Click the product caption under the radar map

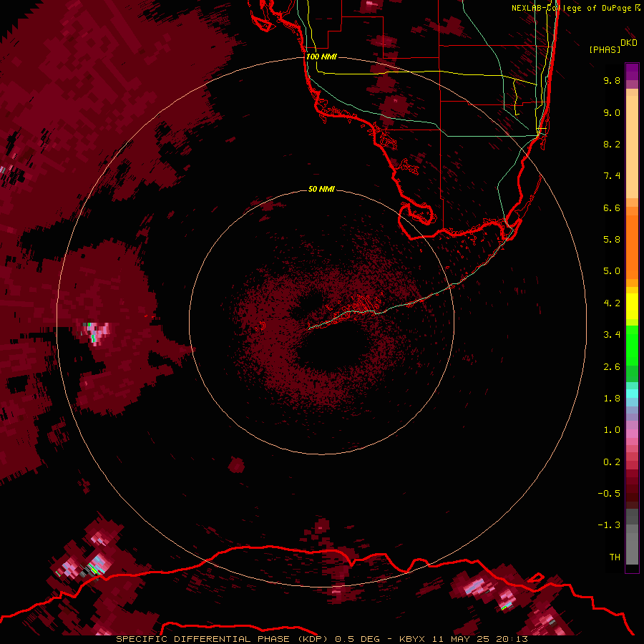(x=321, y=639)
